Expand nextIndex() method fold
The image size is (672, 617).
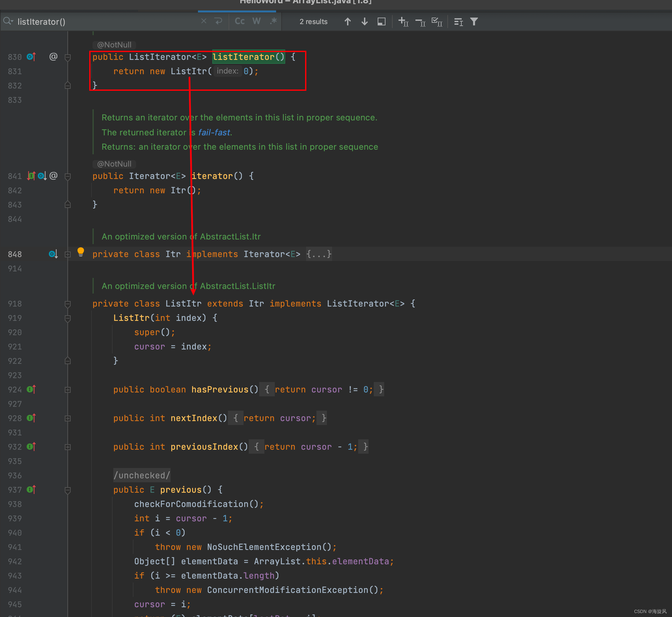pyautogui.click(x=67, y=418)
